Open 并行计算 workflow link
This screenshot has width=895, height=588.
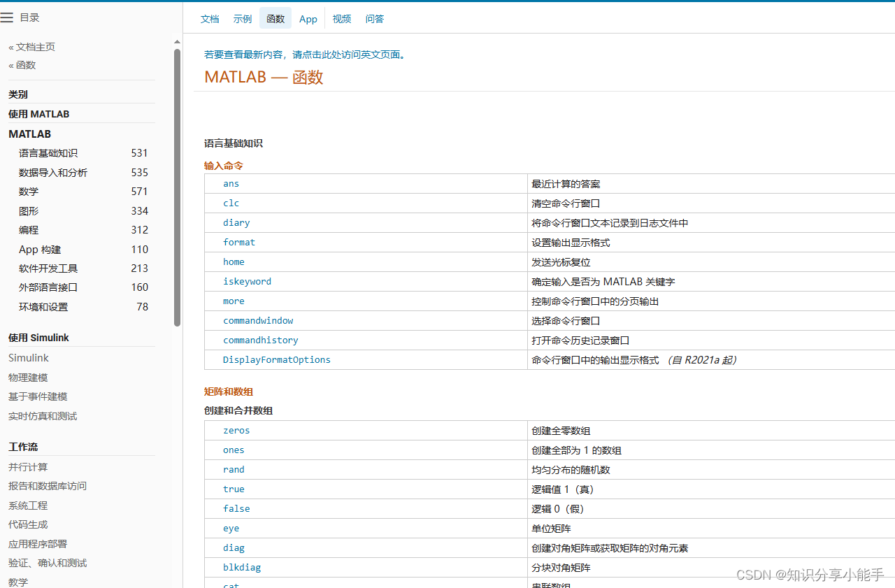pyautogui.click(x=28, y=467)
